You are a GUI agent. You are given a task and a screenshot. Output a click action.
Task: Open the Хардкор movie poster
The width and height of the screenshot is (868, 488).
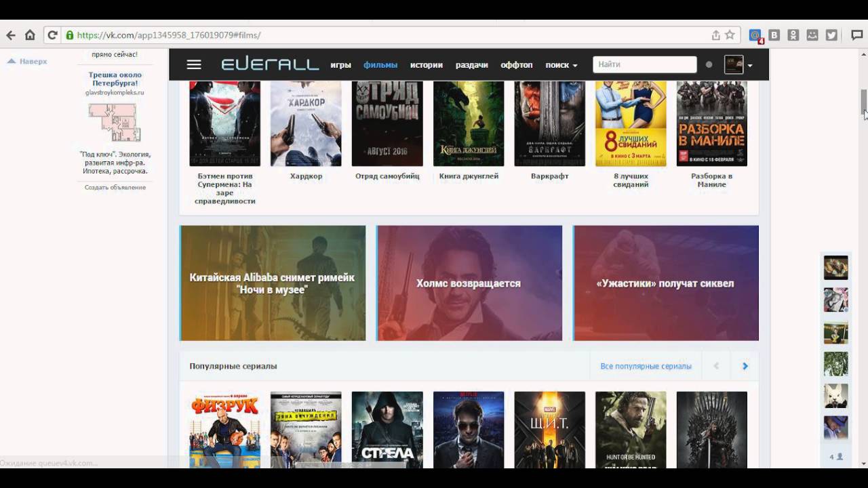tap(306, 123)
